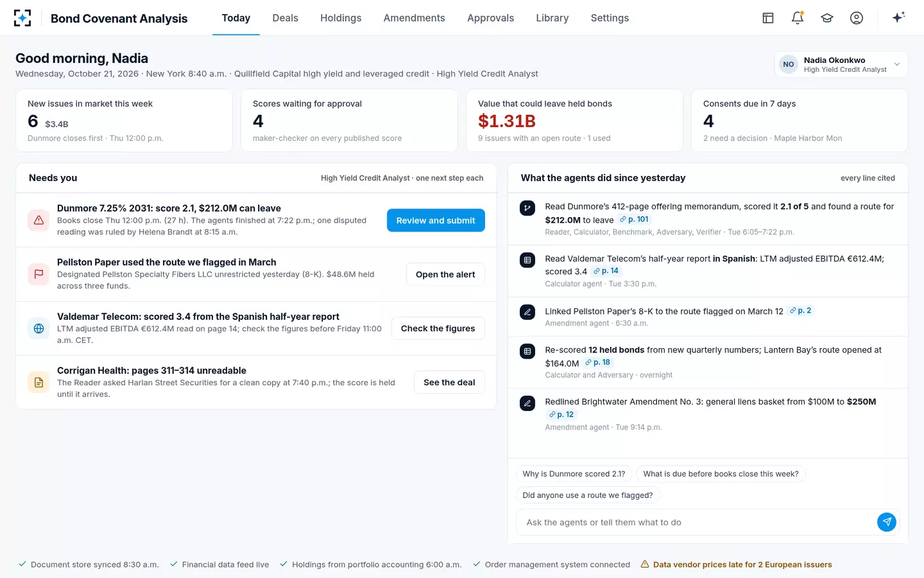Select the Approvals tab

point(490,18)
